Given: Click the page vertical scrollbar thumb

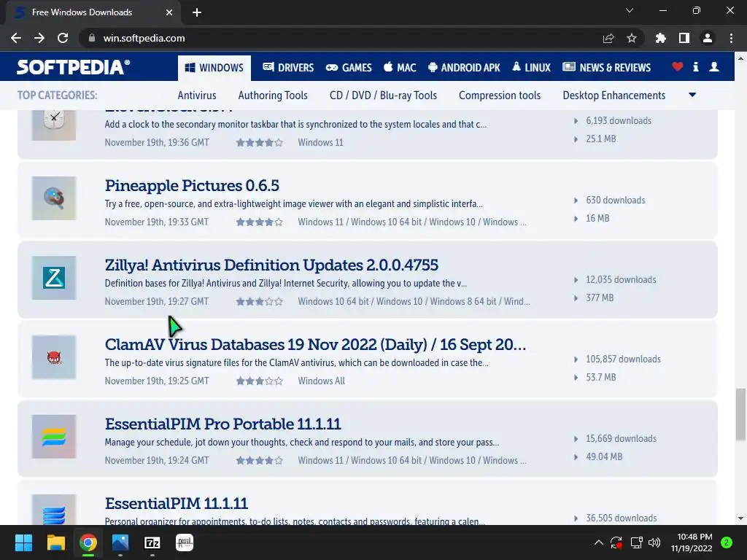Looking at the screenshot, I should (740, 414).
